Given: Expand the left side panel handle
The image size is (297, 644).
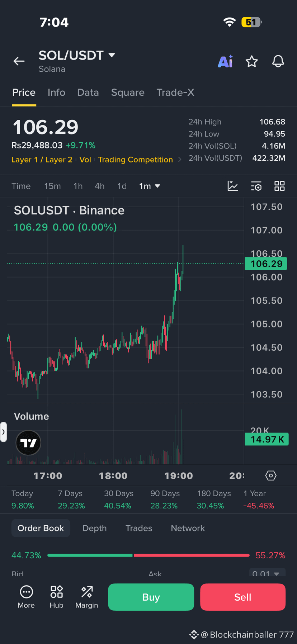Looking at the screenshot, I should point(3,432).
